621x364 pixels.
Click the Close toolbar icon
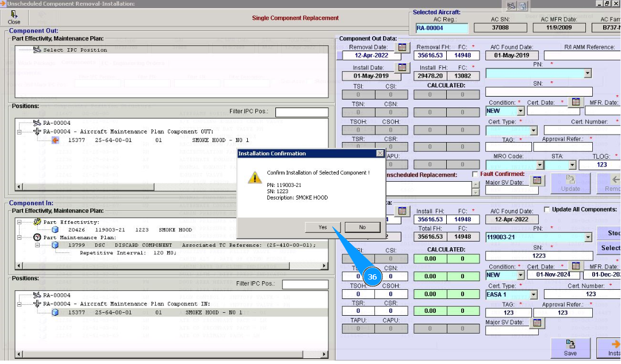click(x=14, y=16)
